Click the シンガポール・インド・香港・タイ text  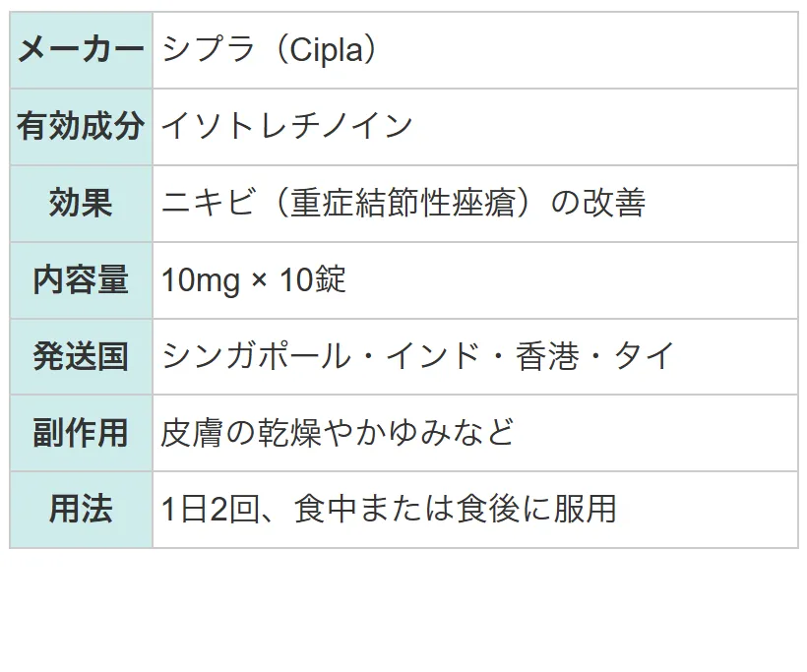[418, 356]
